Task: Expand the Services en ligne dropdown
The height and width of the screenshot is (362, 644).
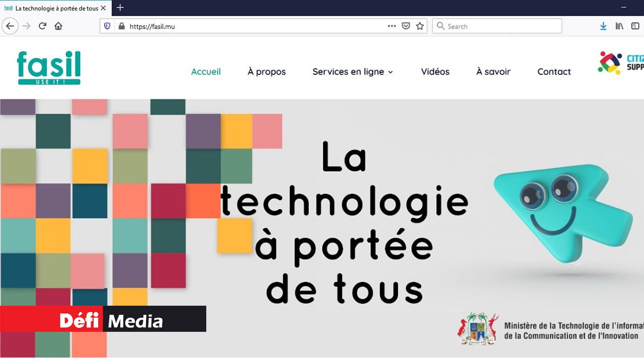Action: click(353, 72)
